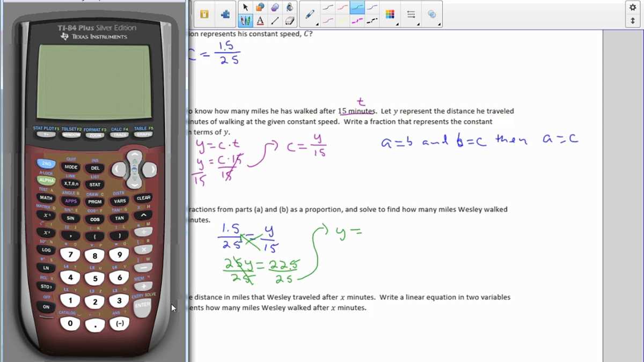Viewport: 644px width, 362px height.
Task: Click the number 3 key on calculator
Action: click(x=119, y=300)
